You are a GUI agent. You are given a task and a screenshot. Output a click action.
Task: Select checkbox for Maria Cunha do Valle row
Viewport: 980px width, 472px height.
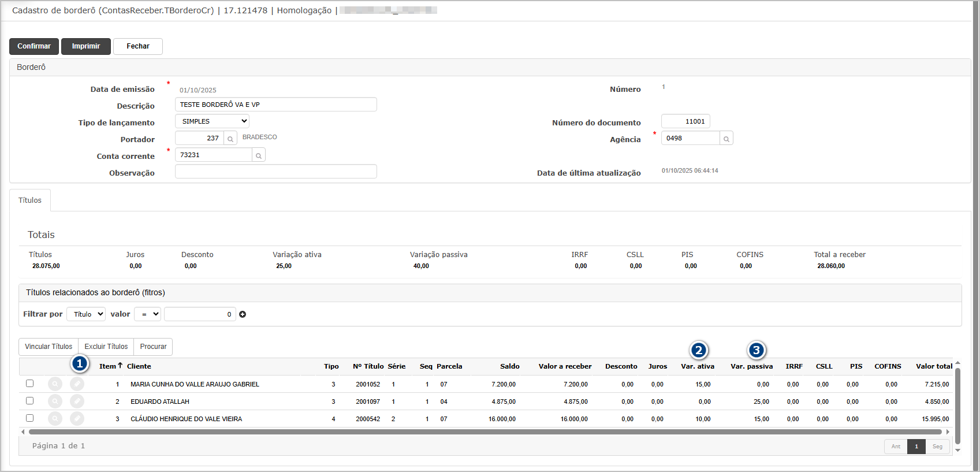coord(30,384)
